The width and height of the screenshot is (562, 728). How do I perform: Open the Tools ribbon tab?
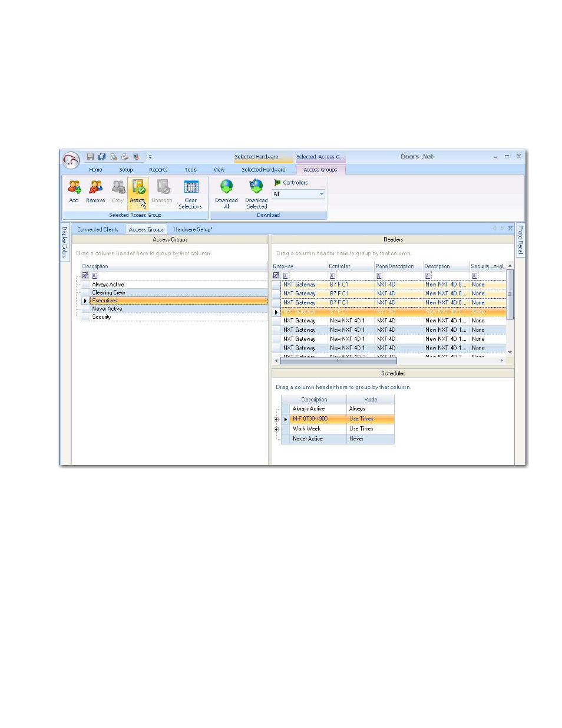tap(191, 170)
